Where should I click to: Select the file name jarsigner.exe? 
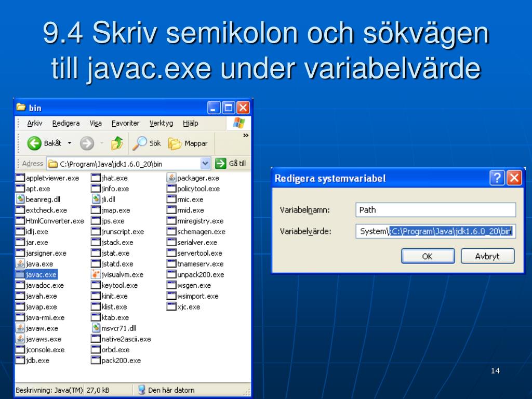(46, 253)
